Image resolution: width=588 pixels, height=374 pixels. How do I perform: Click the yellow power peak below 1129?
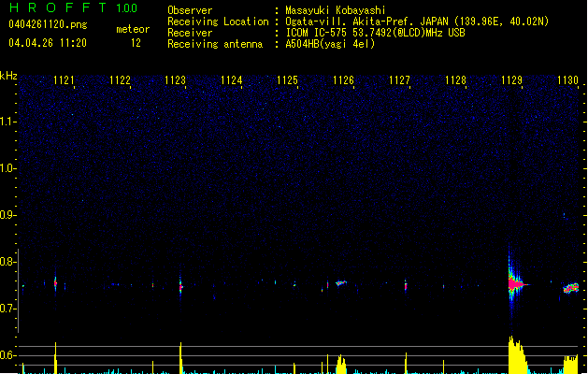[518, 355]
